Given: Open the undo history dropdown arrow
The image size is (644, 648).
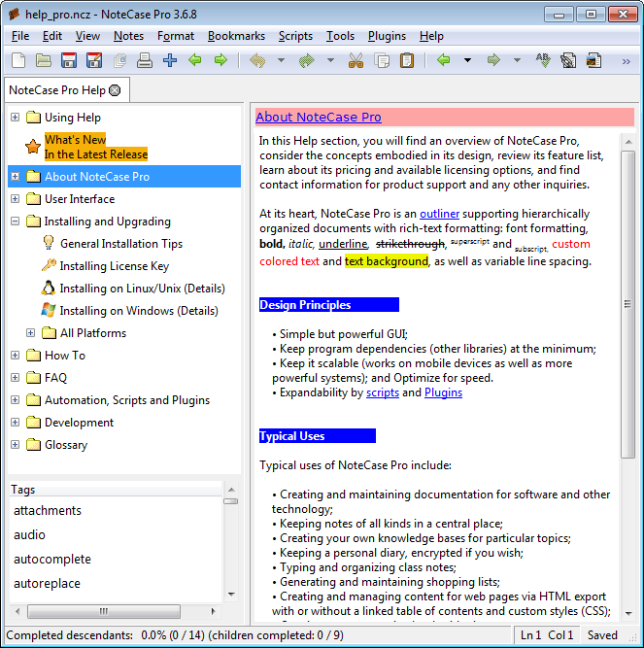Looking at the screenshot, I should (x=281, y=60).
